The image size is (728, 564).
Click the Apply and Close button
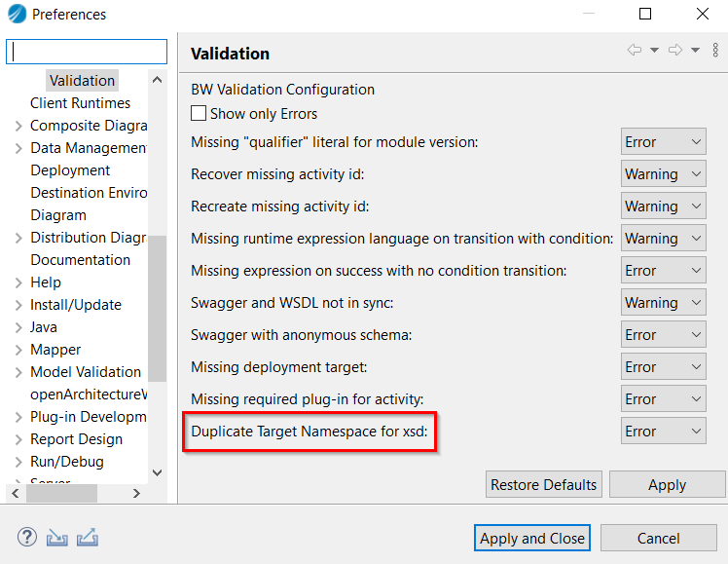click(x=532, y=538)
